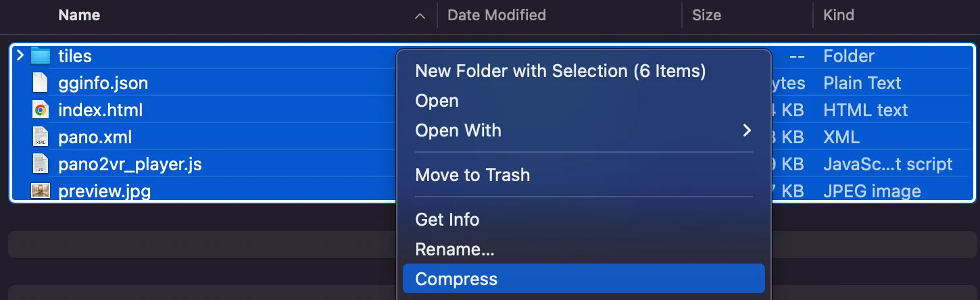
Task: Choose Move to Trash
Action: tap(472, 175)
